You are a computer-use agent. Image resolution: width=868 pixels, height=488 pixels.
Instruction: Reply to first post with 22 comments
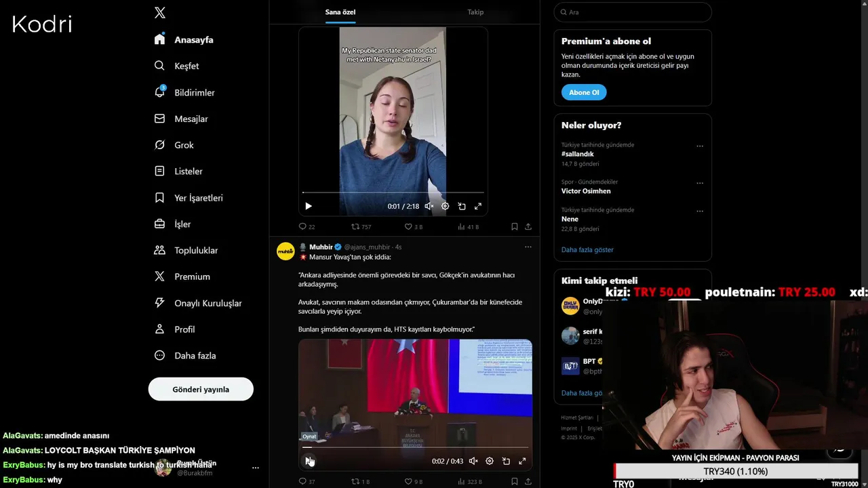pyautogui.click(x=307, y=226)
